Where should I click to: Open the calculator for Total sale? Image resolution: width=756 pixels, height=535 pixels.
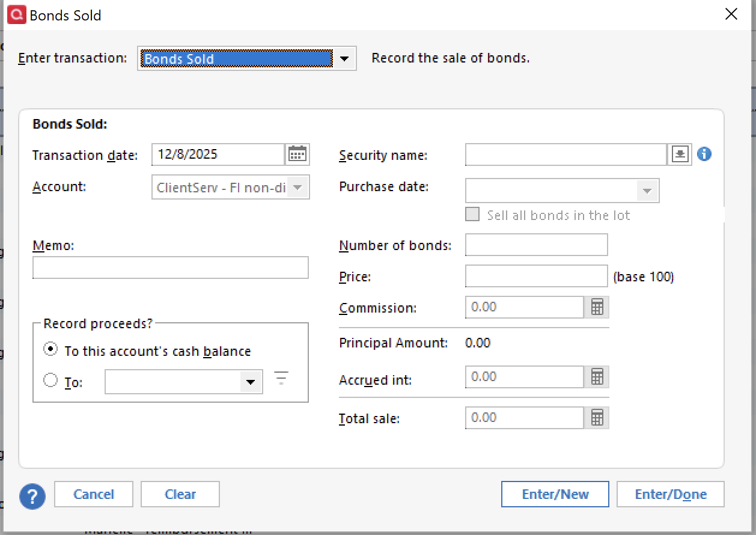pyautogui.click(x=597, y=417)
